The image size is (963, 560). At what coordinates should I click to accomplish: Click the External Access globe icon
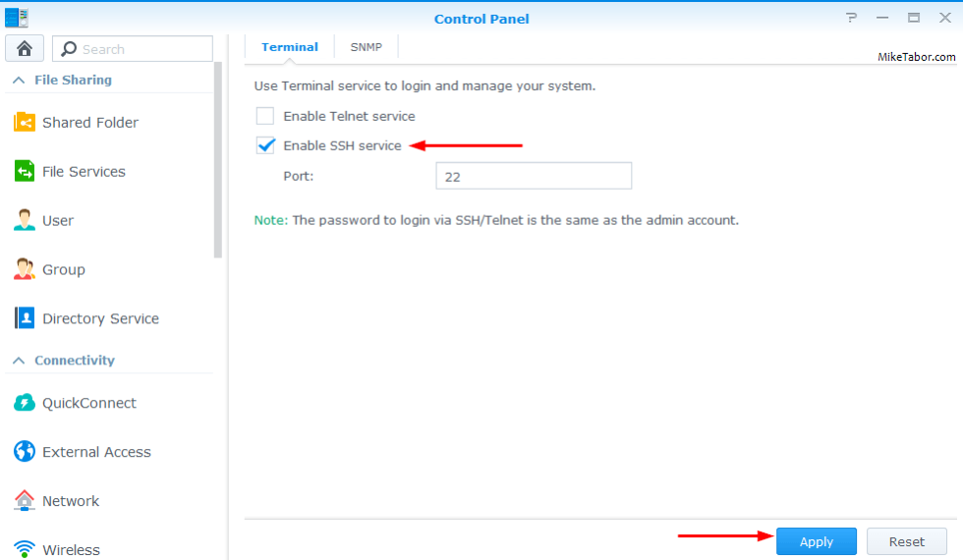[25, 451]
